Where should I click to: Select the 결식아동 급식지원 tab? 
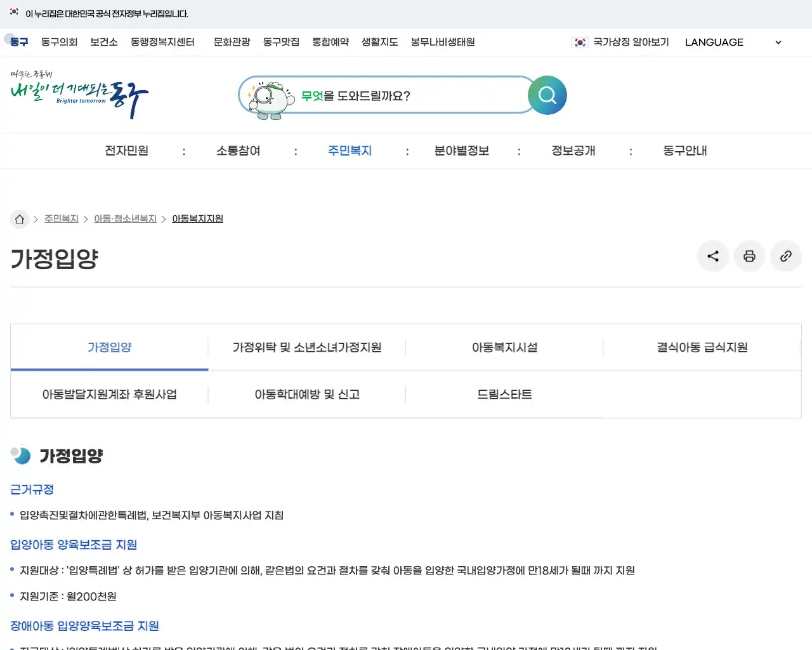[703, 347]
